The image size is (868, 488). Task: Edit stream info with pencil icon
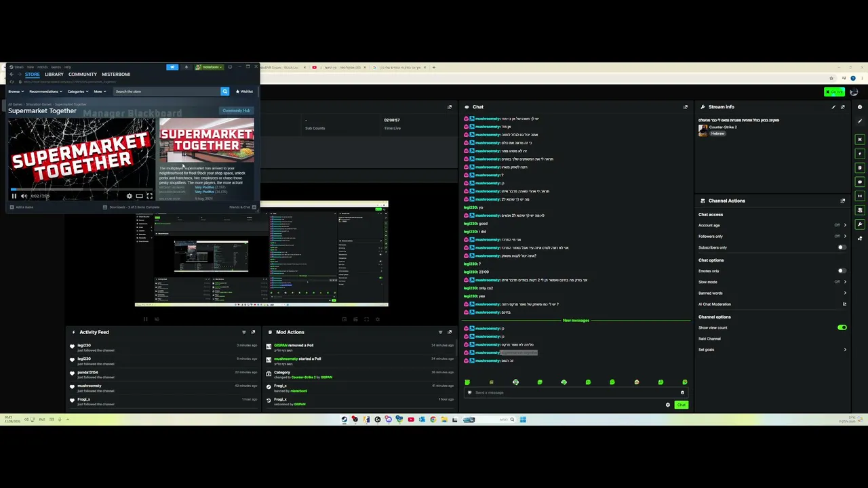point(833,107)
